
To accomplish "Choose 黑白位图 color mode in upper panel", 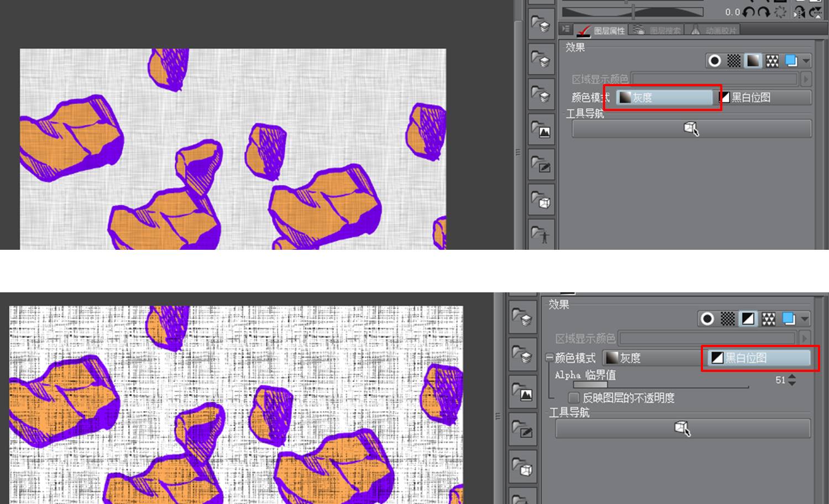I will click(x=764, y=98).
